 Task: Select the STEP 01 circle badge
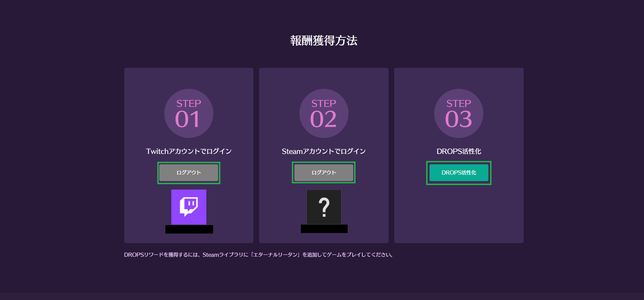tap(189, 113)
